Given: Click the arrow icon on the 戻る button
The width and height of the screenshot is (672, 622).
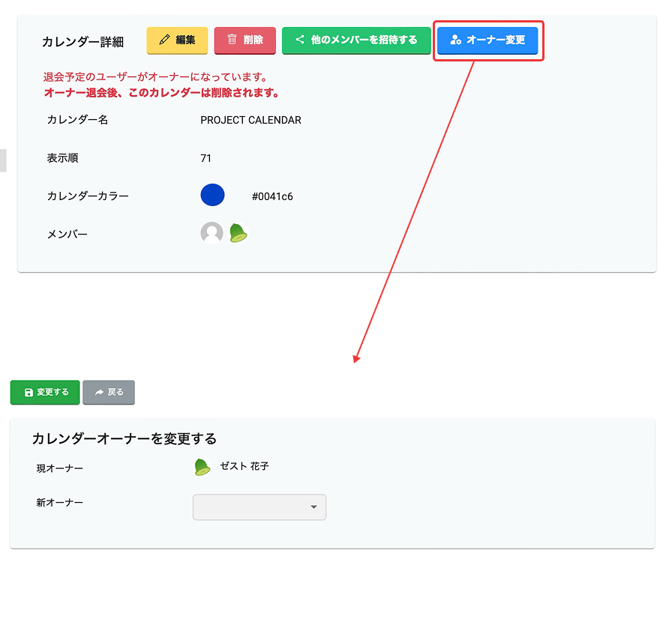Looking at the screenshot, I should [99, 393].
